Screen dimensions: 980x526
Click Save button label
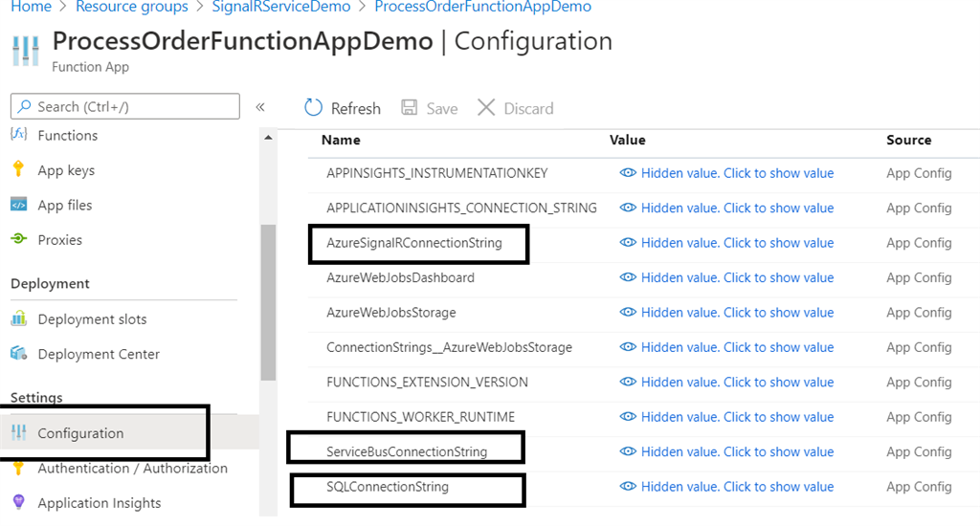pyautogui.click(x=442, y=109)
